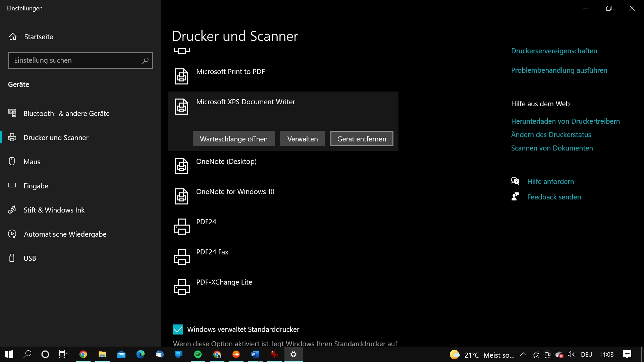Screen dimensions: 644x362
Task: Go to Startseite home icon
Action: coord(13,37)
